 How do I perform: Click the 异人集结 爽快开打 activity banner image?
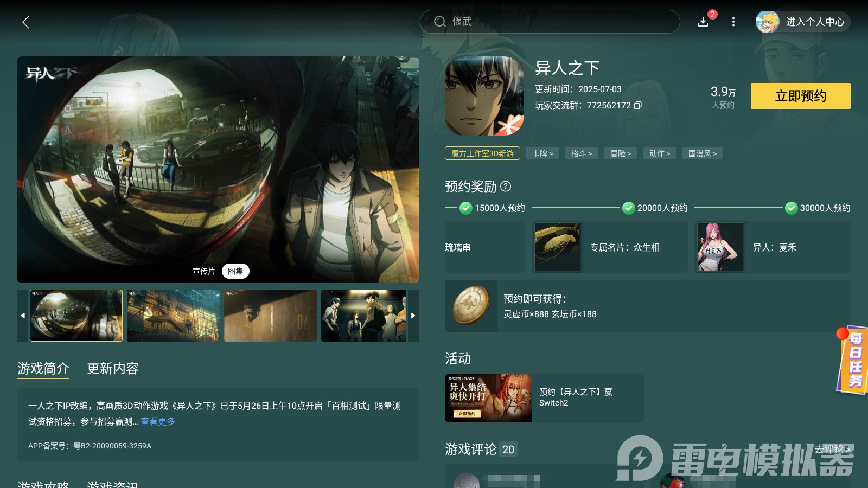(488, 398)
